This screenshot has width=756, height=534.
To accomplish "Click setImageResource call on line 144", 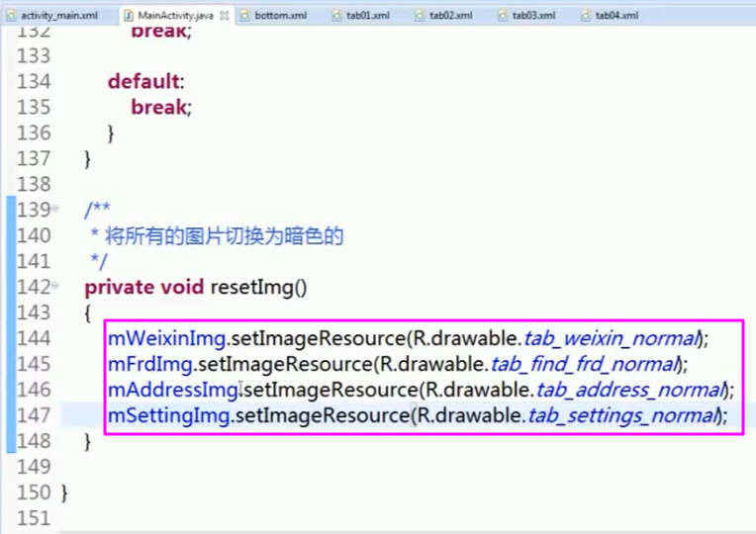I will (x=319, y=339).
